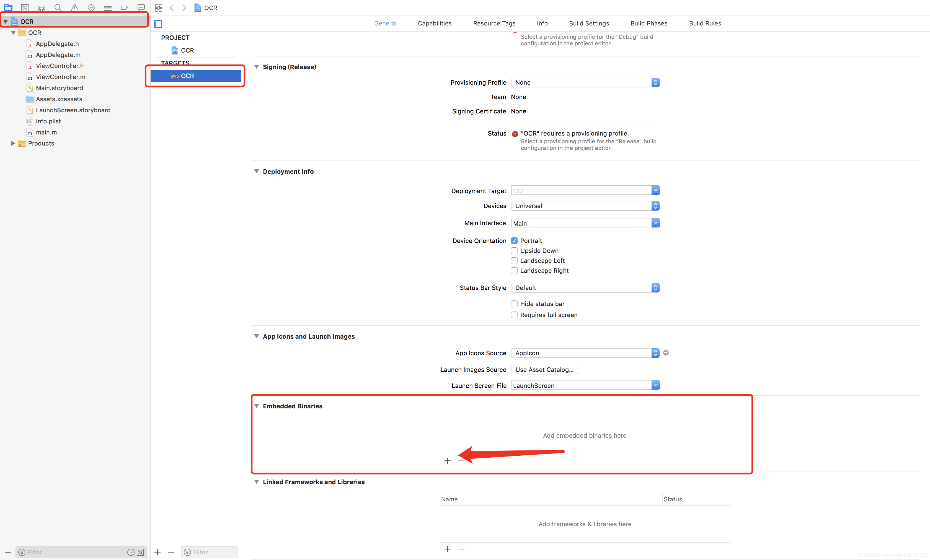Collapse Deployment Info section

point(257,171)
